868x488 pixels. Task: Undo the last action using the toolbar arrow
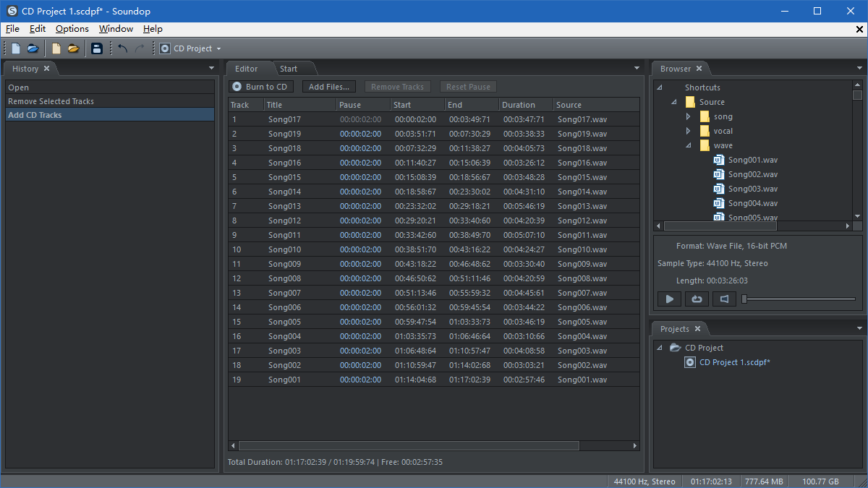pyautogui.click(x=122, y=48)
